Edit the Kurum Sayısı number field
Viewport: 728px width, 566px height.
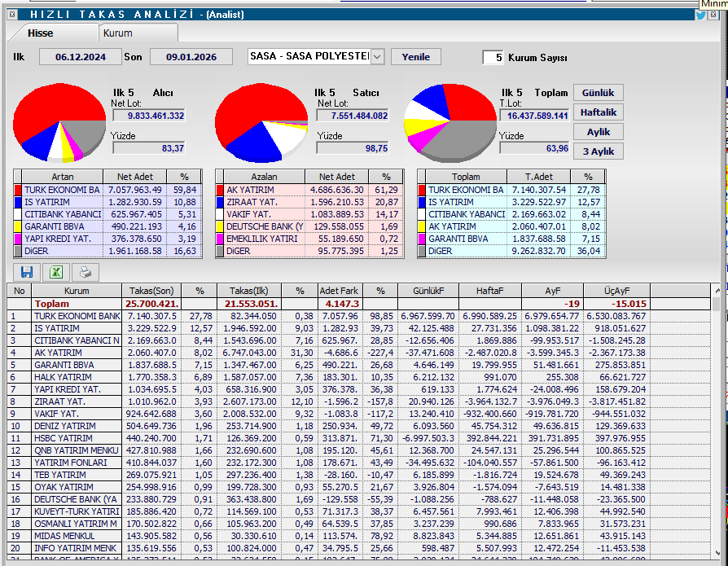point(493,58)
